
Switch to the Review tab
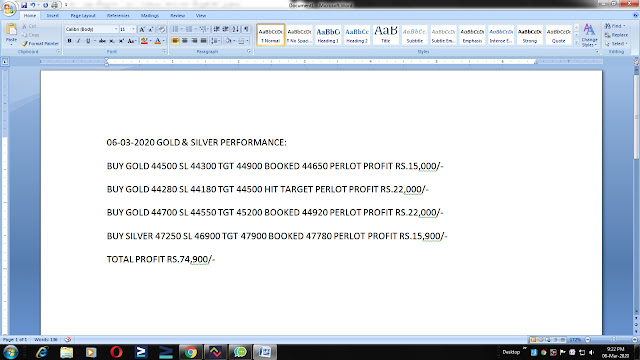(x=178, y=16)
